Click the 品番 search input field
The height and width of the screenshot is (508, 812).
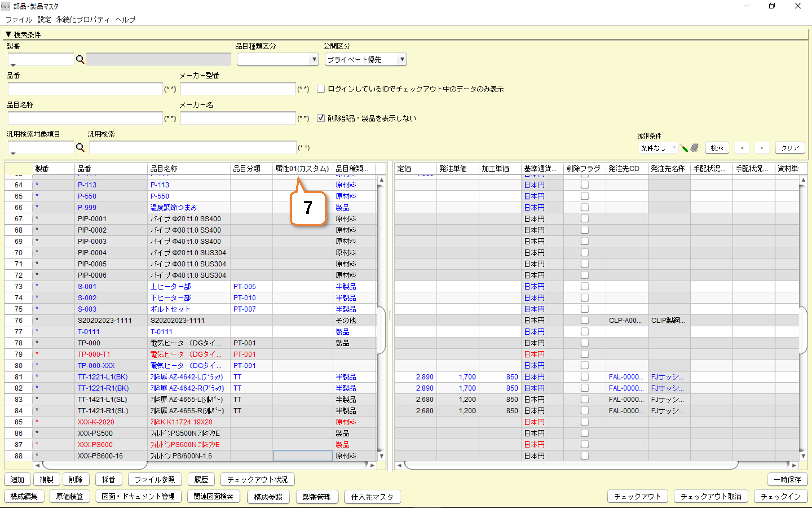tap(85, 89)
